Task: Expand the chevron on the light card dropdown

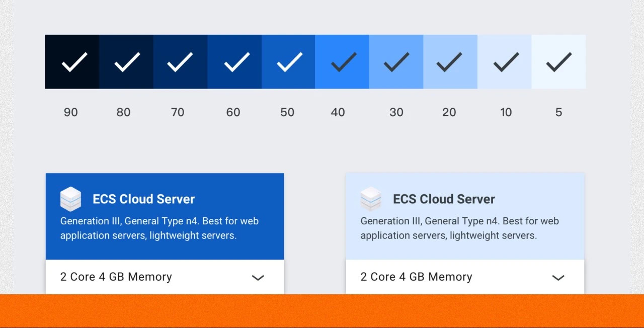Action: (558, 277)
